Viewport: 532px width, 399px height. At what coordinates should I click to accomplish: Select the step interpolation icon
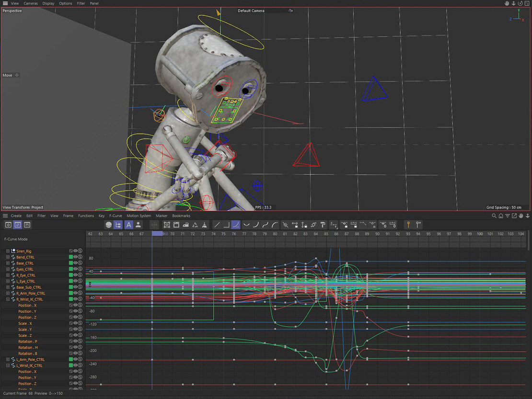226,225
